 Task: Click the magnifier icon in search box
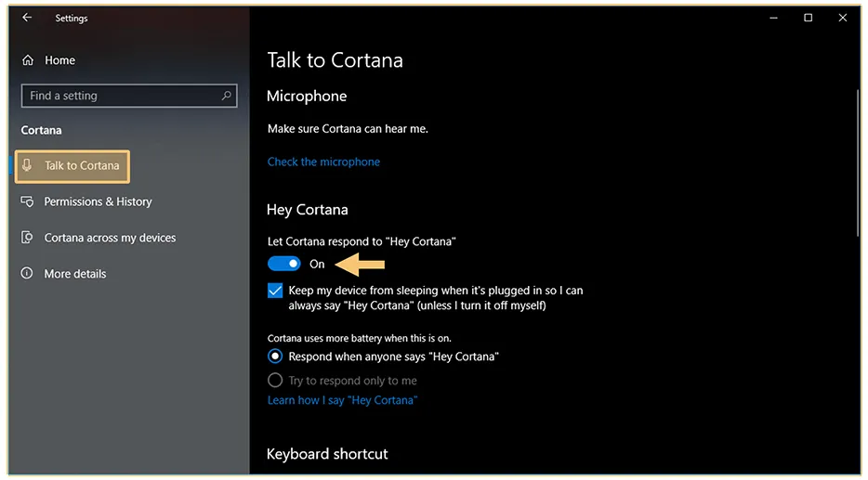coord(226,96)
